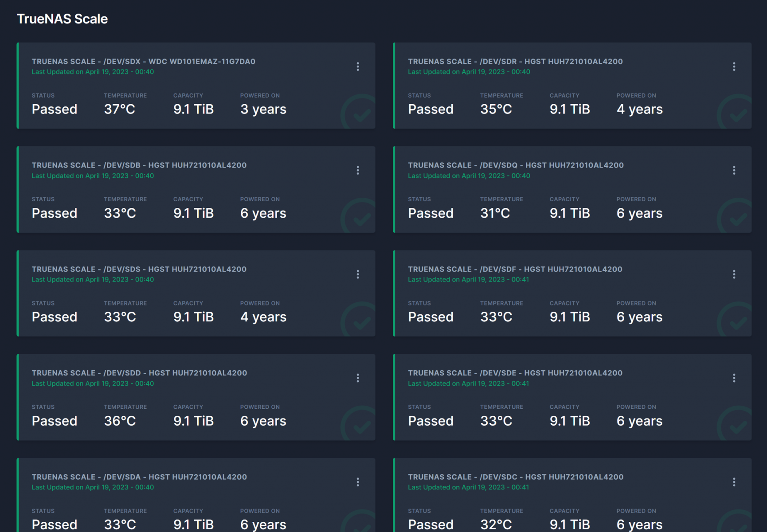The width and height of the screenshot is (767, 532).
Task: Click '6 years' powered-on value for /dev/sda
Action: (263, 525)
